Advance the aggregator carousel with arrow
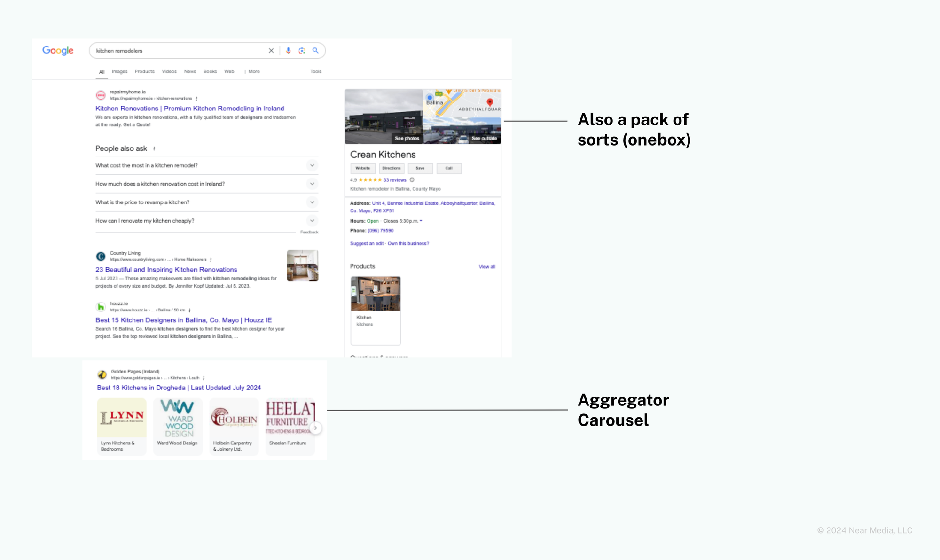The image size is (940, 560). 316,428
